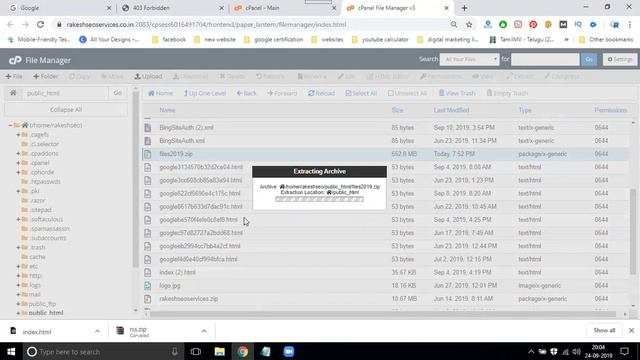Click the Delete toolbar button
The image size is (640, 360).
coord(232,76)
